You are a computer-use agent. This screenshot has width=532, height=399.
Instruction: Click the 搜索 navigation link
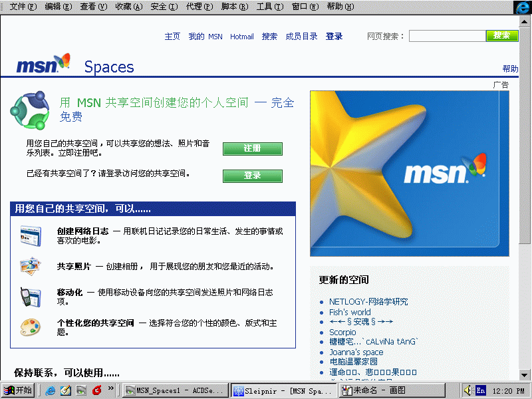tap(269, 37)
